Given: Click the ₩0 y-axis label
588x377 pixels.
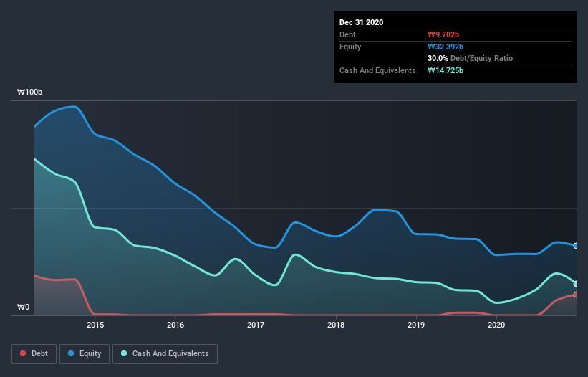Looking at the screenshot, I should tap(23, 307).
